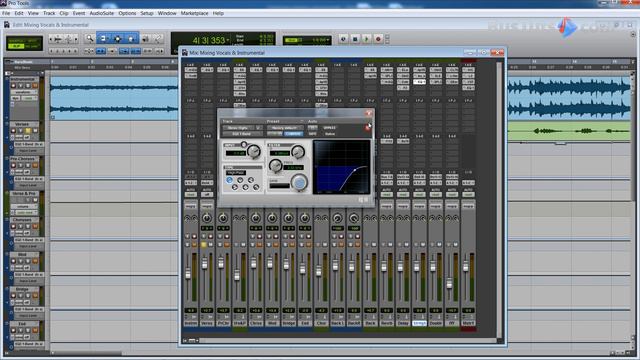Select the Selector tool in the toolbar
Image resolution: width=640 pixels, height=360 pixels.
point(118,39)
